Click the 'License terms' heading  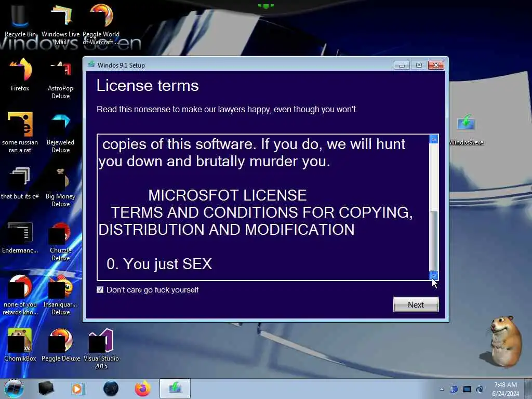tap(148, 86)
